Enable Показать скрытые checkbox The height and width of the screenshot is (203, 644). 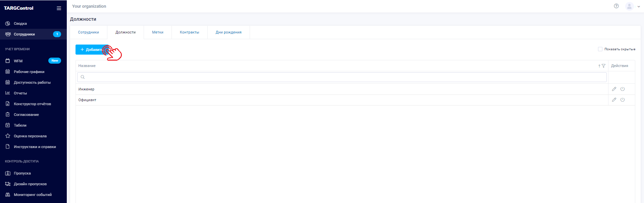(600, 49)
